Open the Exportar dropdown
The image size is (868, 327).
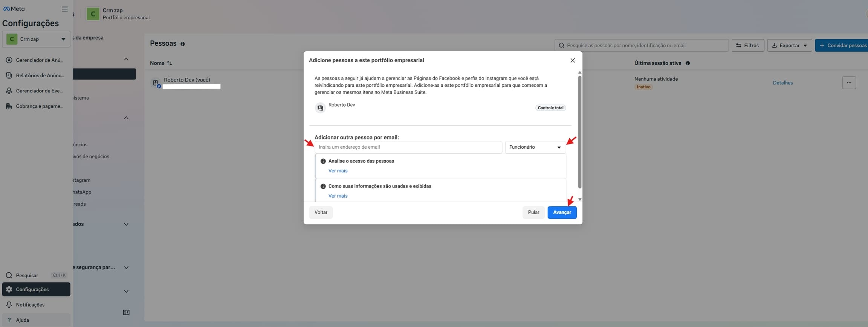point(790,45)
